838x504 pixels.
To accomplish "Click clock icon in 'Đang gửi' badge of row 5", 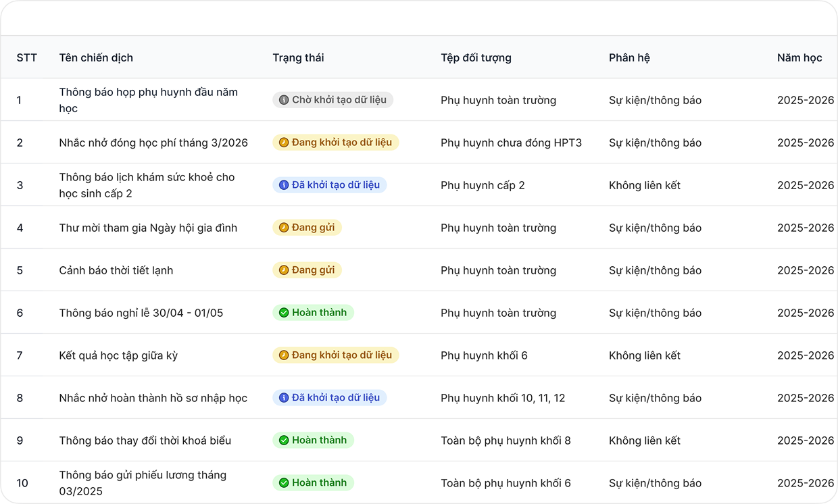I will pyautogui.click(x=284, y=270).
